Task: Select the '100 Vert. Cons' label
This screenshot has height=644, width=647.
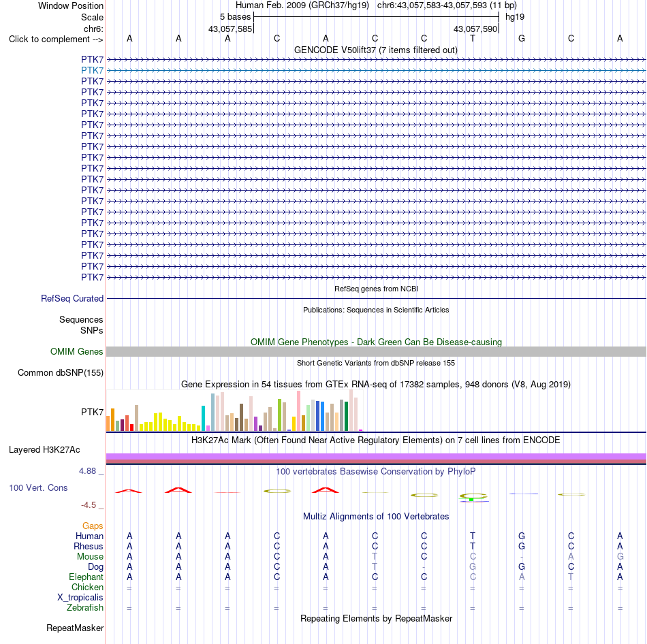Action: (x=38, y=487)
